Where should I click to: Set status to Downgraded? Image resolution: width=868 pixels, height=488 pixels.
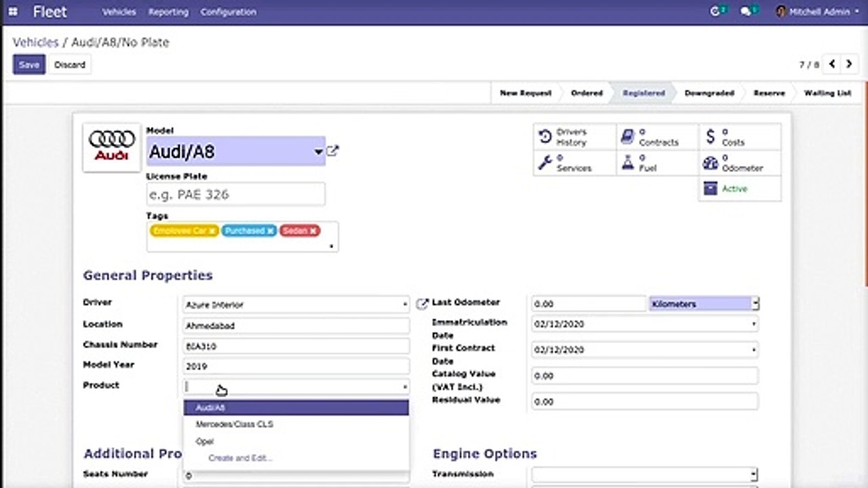click(709, 93)
